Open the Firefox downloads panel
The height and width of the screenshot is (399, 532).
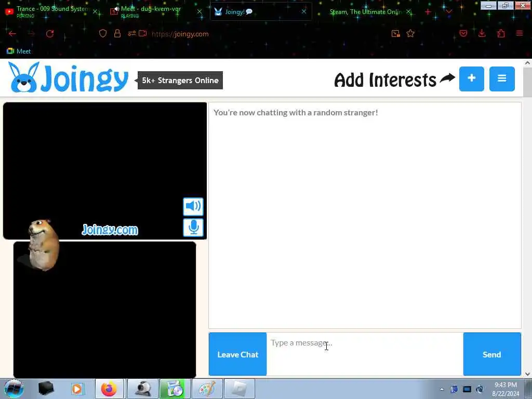482,33
